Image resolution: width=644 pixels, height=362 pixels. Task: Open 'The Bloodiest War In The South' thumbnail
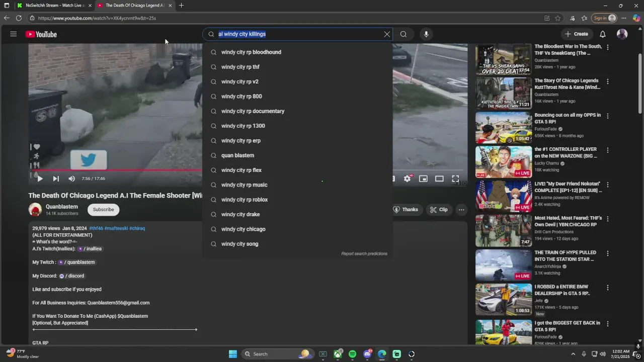tap(504, 59)
